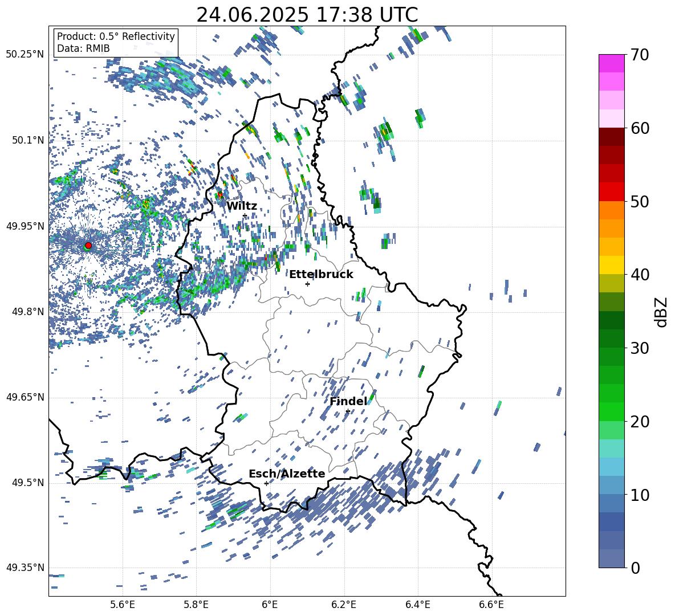Pick the dark maroon swatch below 60

[611, 137]
